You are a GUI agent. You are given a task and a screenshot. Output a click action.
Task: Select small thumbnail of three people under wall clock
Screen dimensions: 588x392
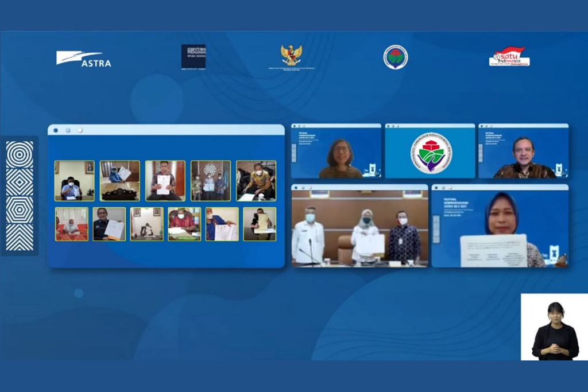coord(211,181)
